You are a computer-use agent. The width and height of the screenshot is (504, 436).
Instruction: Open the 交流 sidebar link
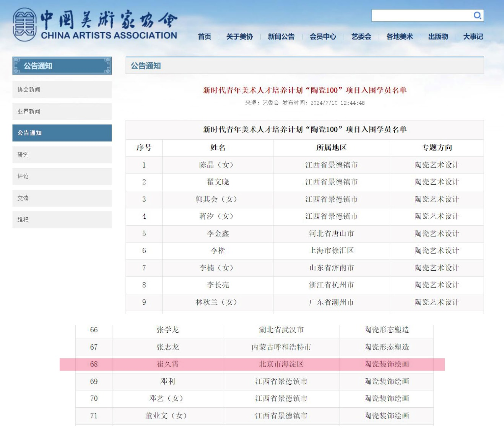pyautogui.click(x=62, y=198)
